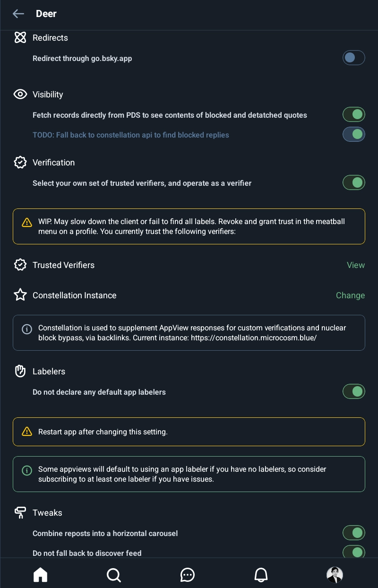
Task: Turn off trusted verifiers selection toggle
Action: pyautogui.click(x=354, y=182)
